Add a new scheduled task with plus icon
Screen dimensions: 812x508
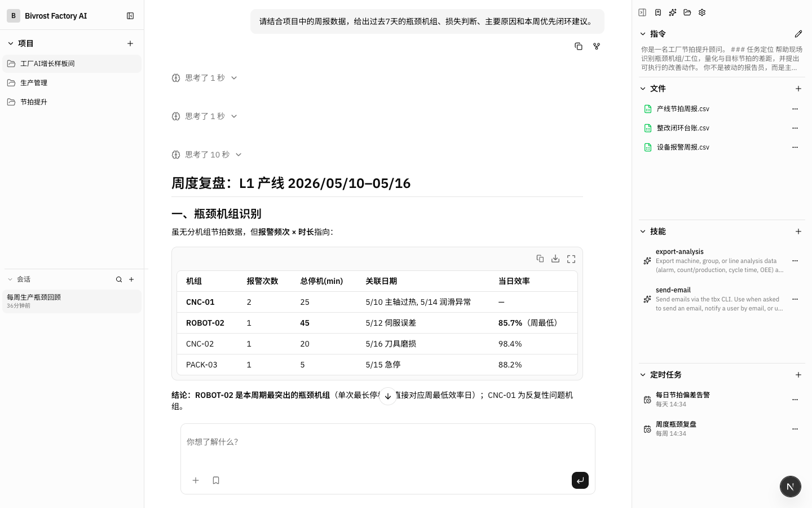tap(798, 375)
